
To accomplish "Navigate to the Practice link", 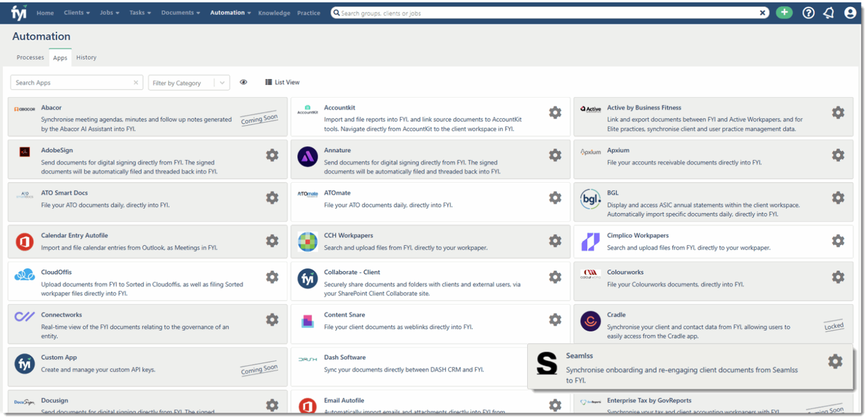I will (308, 13).
